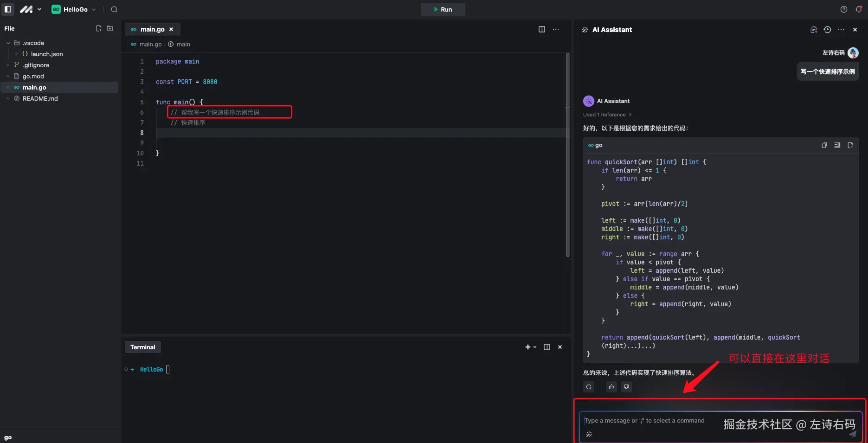The width and height of the screenshot is (868, 443).
Task: Open the help question mark icon
Action: coord(844,9)
